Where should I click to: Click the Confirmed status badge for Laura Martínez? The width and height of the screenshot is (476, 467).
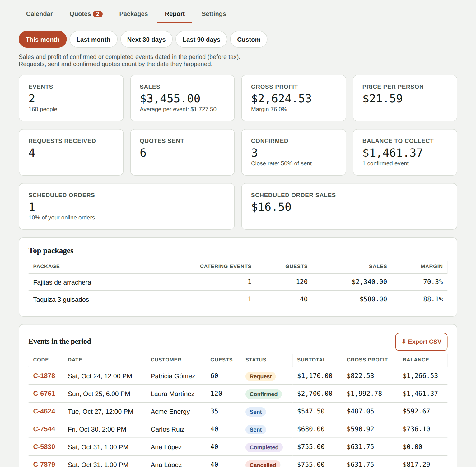click(264, 394)
